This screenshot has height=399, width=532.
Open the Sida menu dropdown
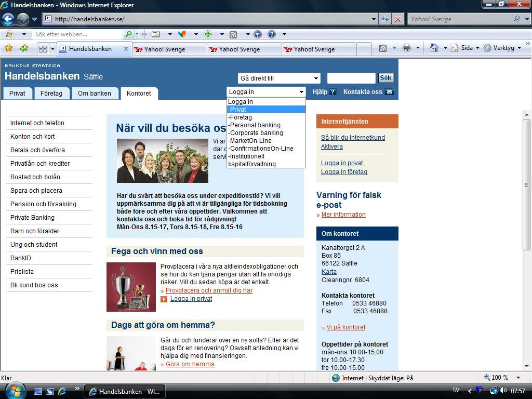click(465, 48)
